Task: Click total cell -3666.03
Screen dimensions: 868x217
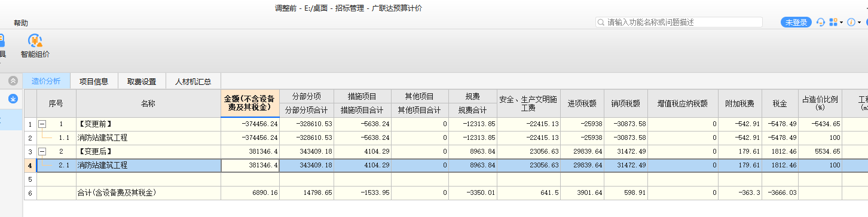Action: coord(780,193)
